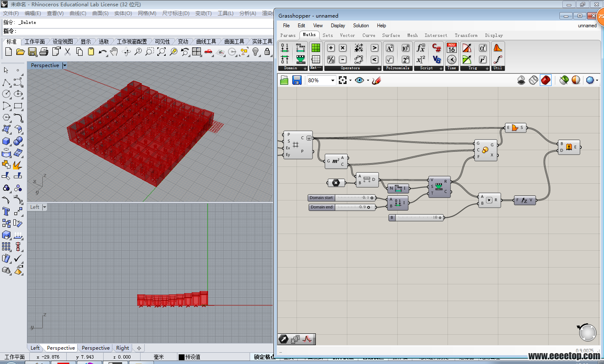
Task: Click the Larger Than operator icon
Action: pyautogui.click(x=375, y=48)
